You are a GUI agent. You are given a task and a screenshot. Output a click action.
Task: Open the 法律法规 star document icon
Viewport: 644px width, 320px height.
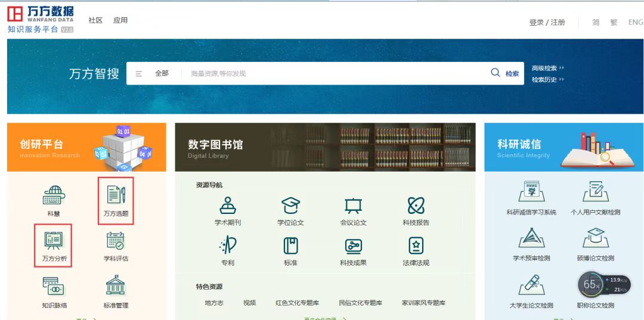click(416, 246)
